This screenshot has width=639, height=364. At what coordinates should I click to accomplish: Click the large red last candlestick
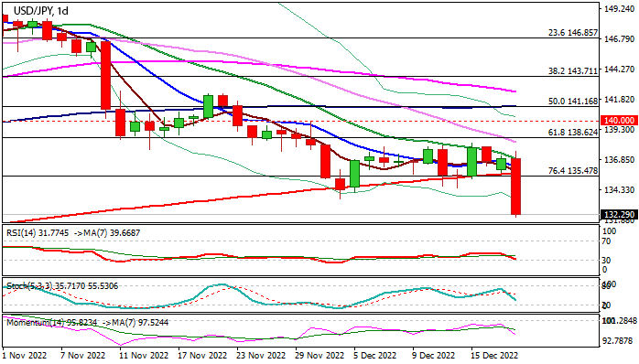pyautogui.click(x=516, y=186)
